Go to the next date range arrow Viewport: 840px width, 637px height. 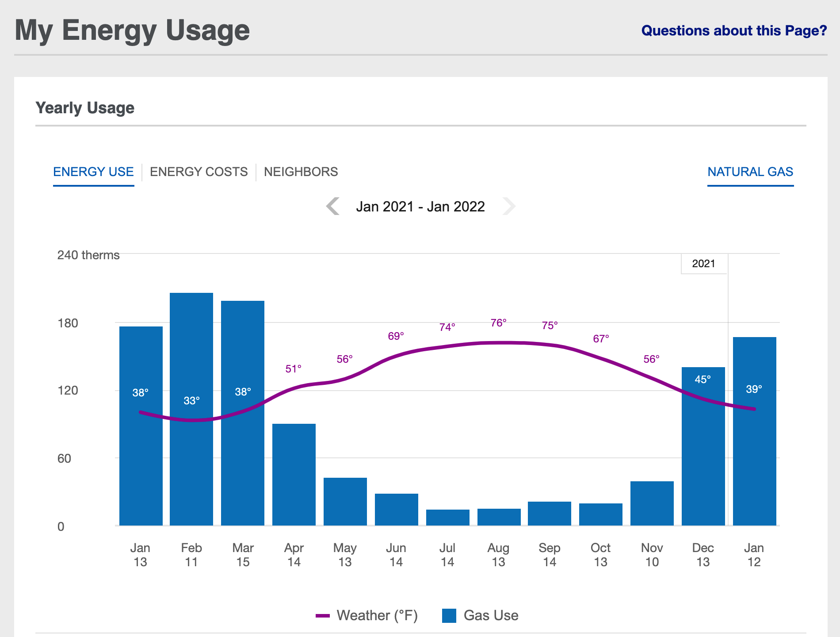click(x=509, y=206)
